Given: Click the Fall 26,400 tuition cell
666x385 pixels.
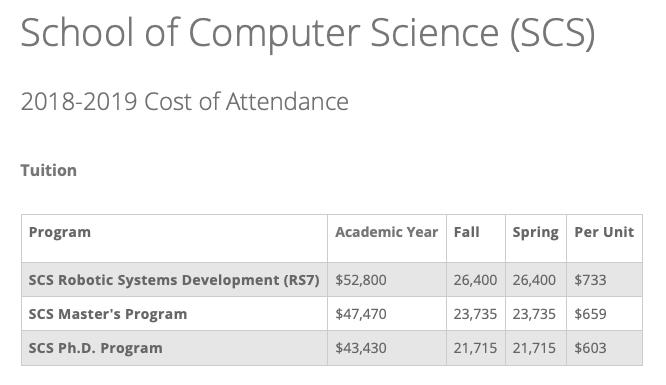Looking at the screenshot, I should (475, 280).
